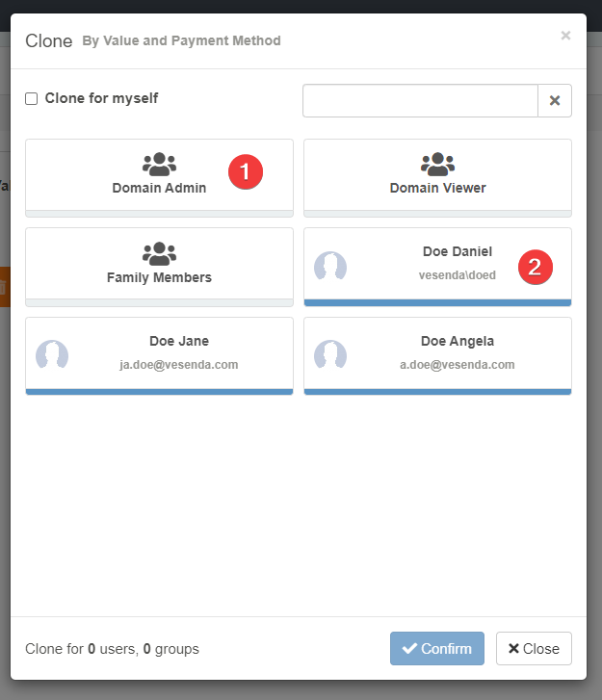This screenshot has height=700, width=602.
Task: Pick user Doe Angela by name
Action: (x=458, y=341)
